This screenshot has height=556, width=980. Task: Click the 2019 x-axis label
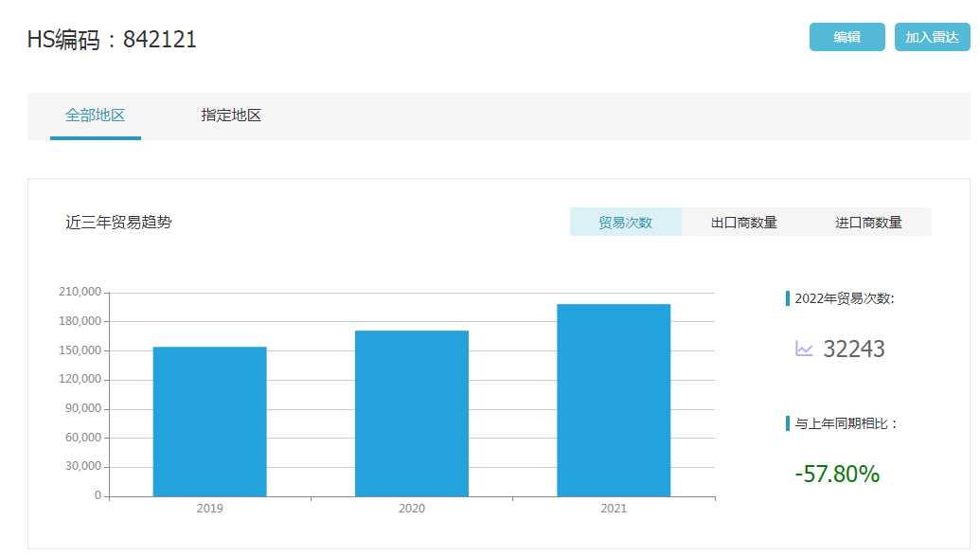(210, 509)
